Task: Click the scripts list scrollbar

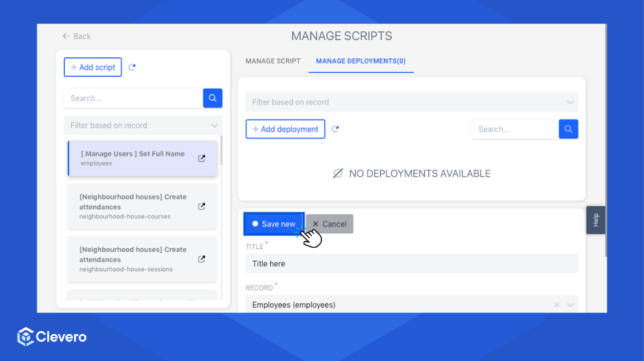Action: [x=221, y=150]
